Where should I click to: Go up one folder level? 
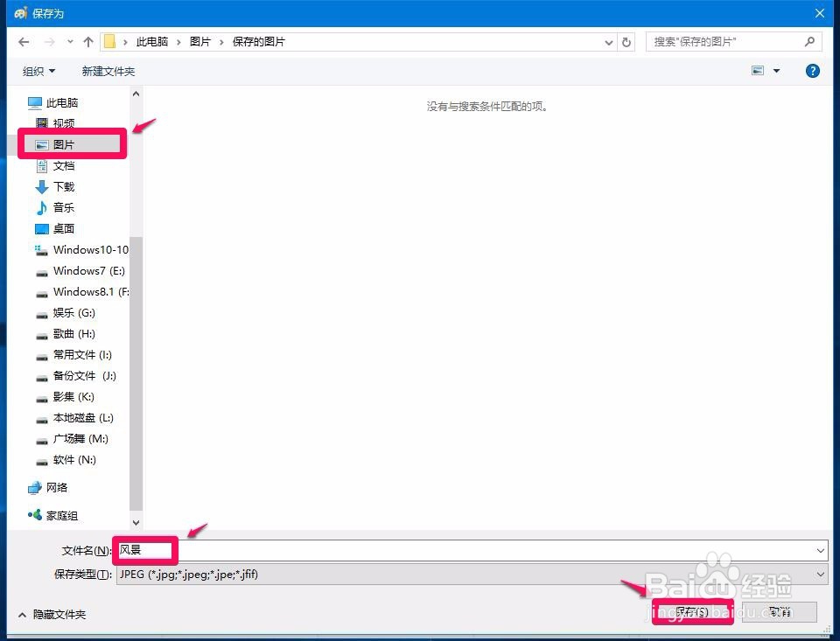(88, 42)
